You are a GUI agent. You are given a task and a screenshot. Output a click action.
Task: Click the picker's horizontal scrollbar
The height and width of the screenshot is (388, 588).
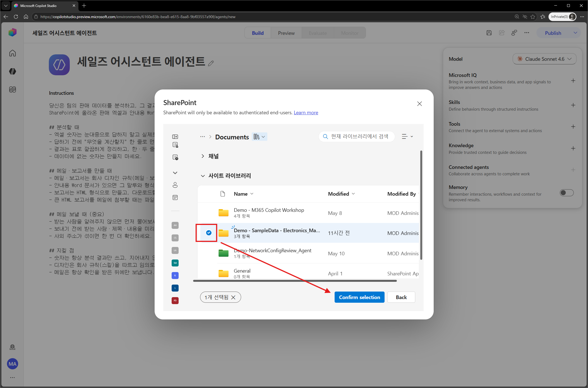pyautogui.click(x=295, y=281)
